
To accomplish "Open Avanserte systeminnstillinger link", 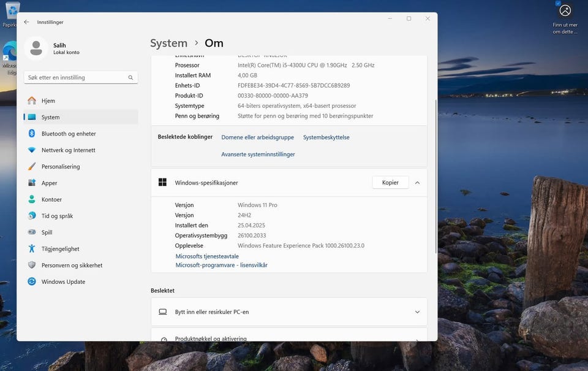I will (x=258, y=155).
